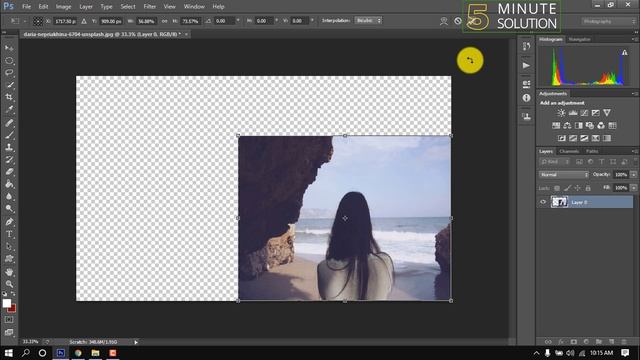Toggle lock all on the layer

coord(588,188)
